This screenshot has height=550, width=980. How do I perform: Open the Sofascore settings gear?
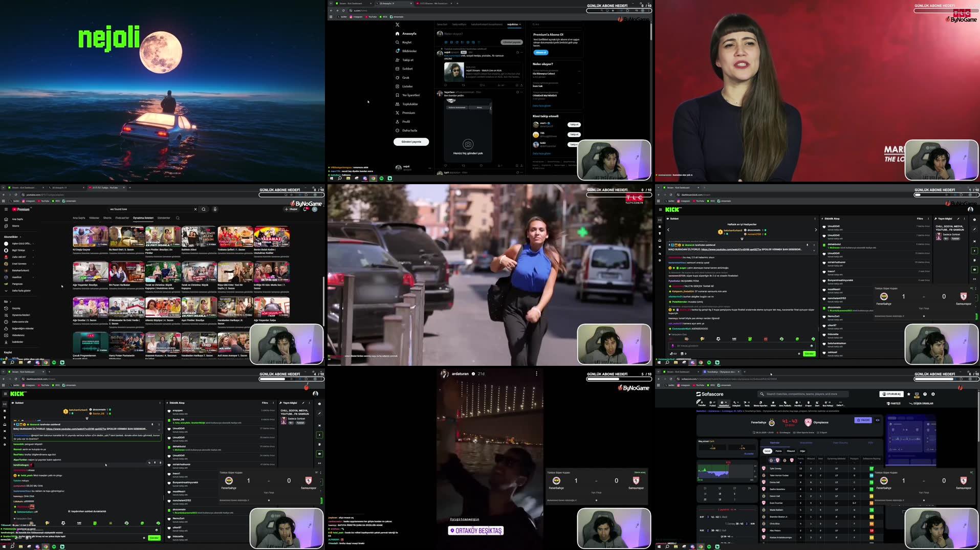933,394
